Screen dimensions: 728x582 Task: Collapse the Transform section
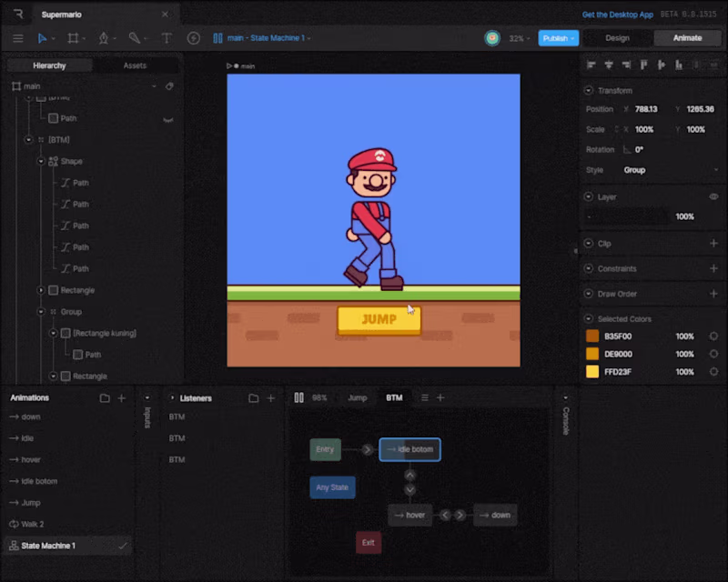pyautogui.click(x=588, y=91)
